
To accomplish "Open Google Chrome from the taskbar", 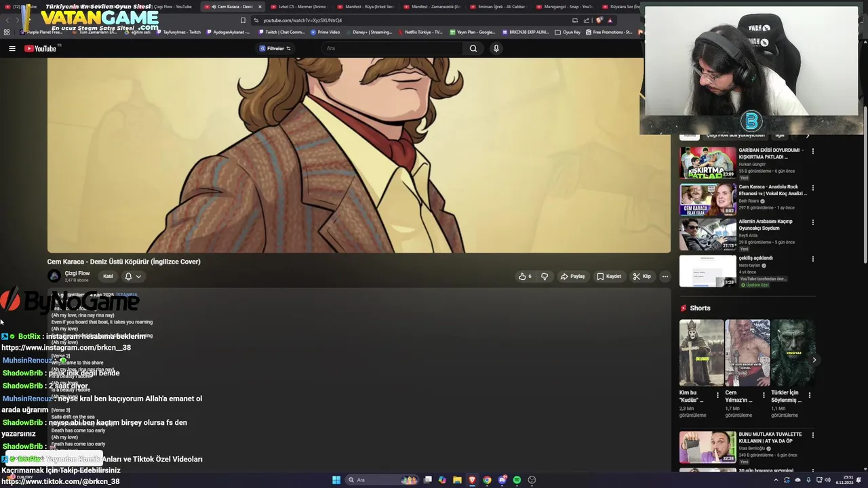I will click(x=487, y=480).
